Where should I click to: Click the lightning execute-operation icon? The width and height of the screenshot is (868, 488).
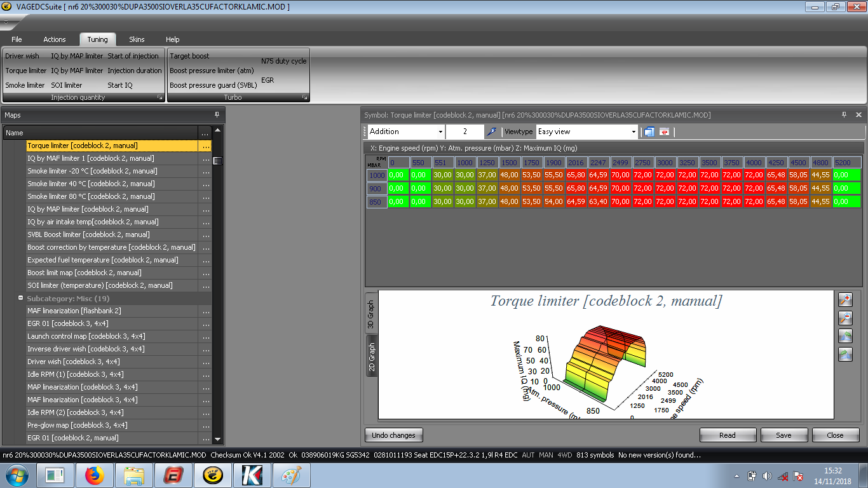pyautogui.click(x=491, y=132)
